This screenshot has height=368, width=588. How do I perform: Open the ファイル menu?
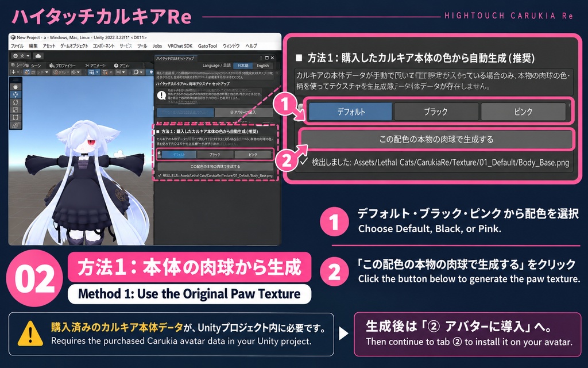coord(17,46)
